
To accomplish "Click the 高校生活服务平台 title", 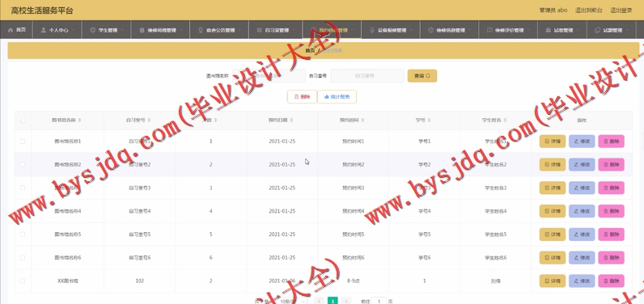I will [x=42, y=11].
